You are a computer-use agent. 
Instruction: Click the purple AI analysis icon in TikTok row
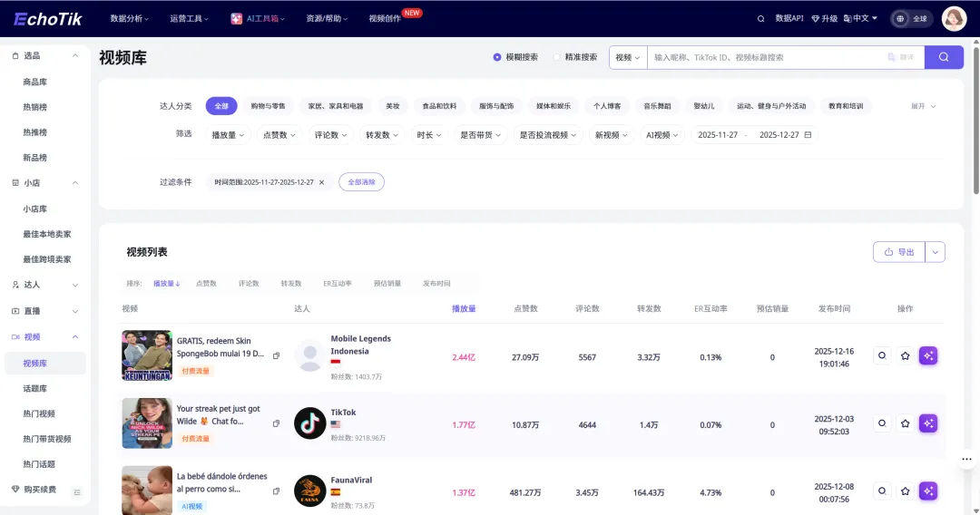tap(927, 423)
